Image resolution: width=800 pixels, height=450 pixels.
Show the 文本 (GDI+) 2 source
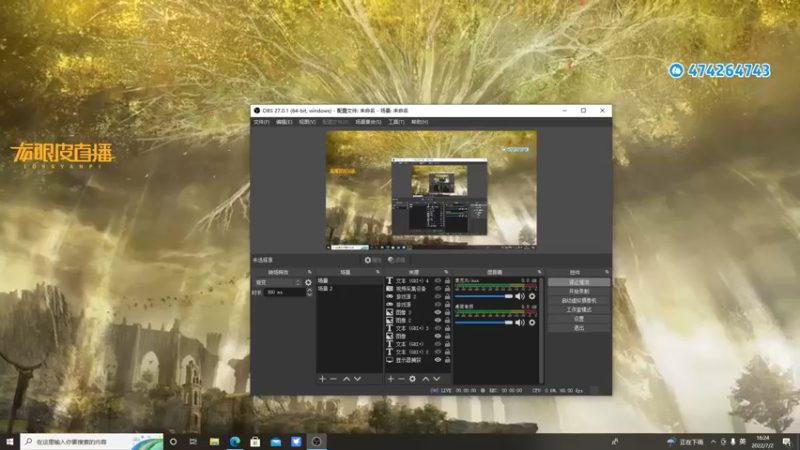click(438, 352)
